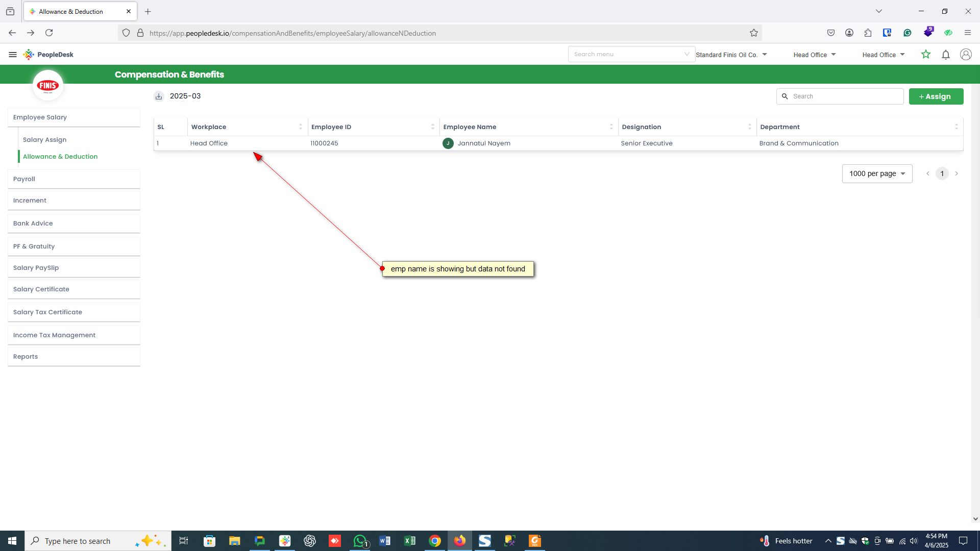
Task: Click the download icon next to 2025-03
Action: pos(159,96)
